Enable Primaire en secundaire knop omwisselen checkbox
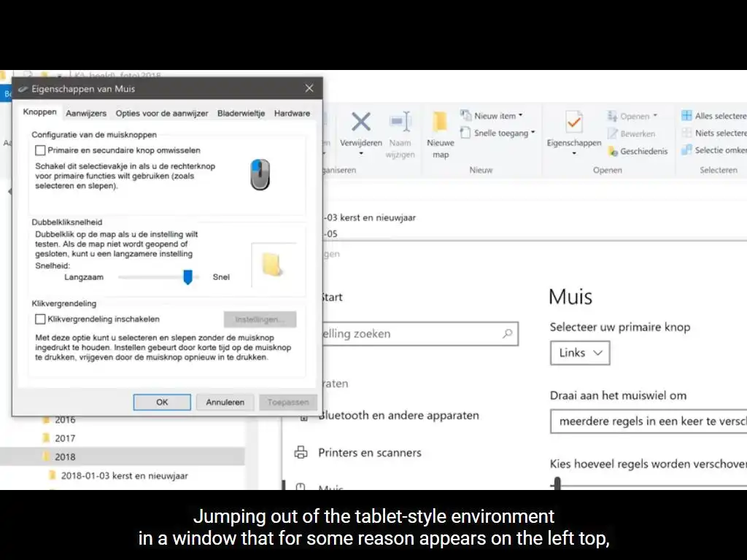The width and height of the screenshot is (747, 560). pyautogui.click(x=41, y=150)
